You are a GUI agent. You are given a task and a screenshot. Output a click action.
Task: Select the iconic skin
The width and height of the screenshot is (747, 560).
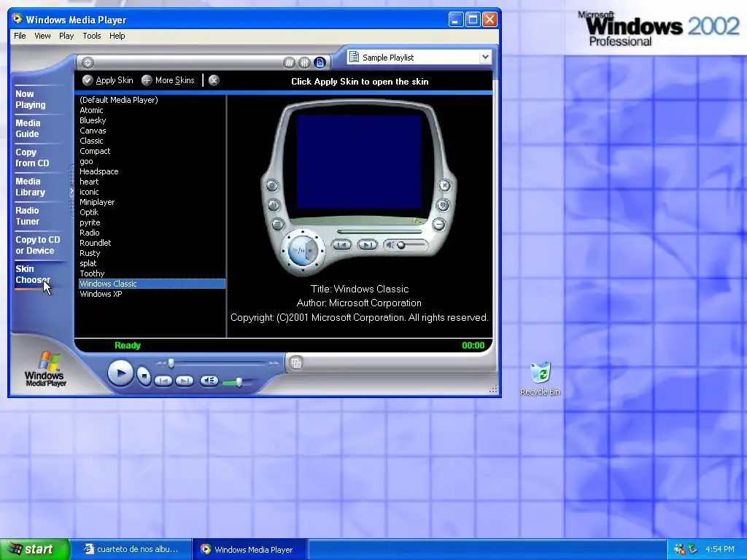click(152, 192)
